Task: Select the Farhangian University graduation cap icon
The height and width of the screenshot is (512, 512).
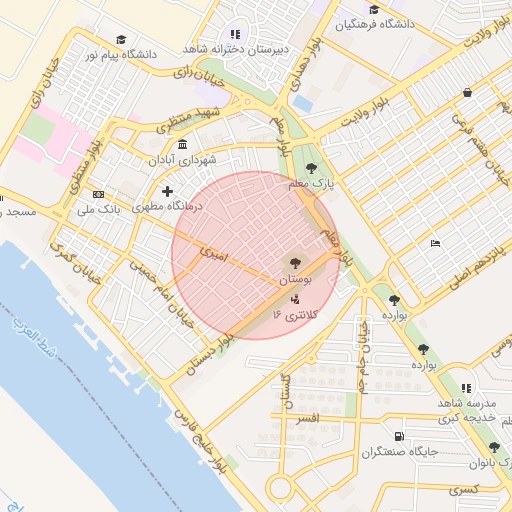Action: pos(374,10)
